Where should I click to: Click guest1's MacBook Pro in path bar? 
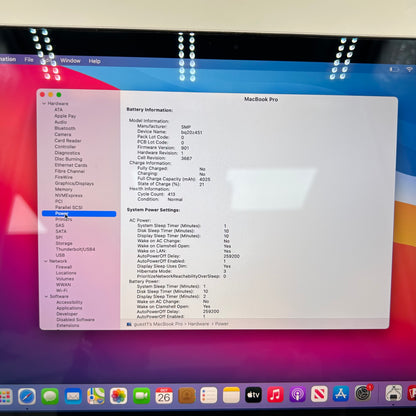pyautogui.click(x=158, y=324)
